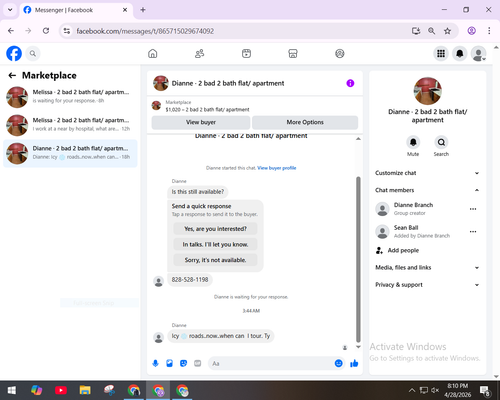
Task: Open the Chrome tab search dropdown
Action: (10, 10)
